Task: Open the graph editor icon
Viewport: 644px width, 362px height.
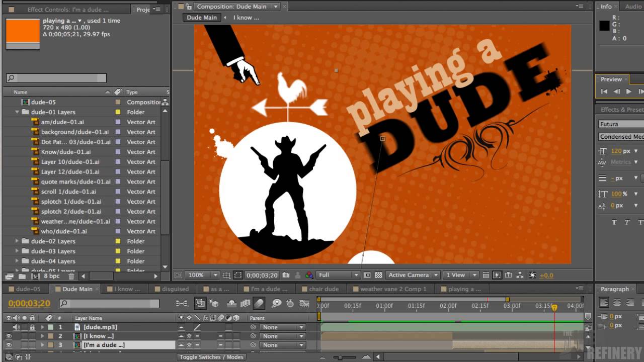Action: click(x=304, y=303)
